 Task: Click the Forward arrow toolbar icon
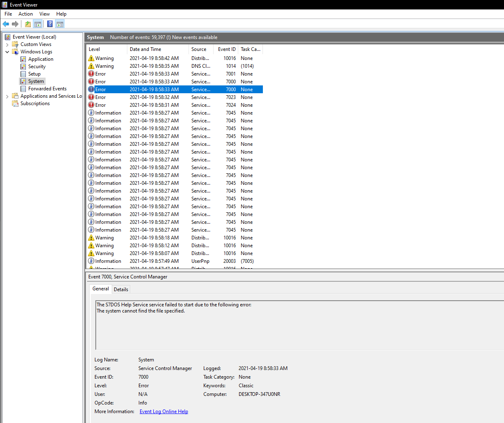click(x=15, y=24)
